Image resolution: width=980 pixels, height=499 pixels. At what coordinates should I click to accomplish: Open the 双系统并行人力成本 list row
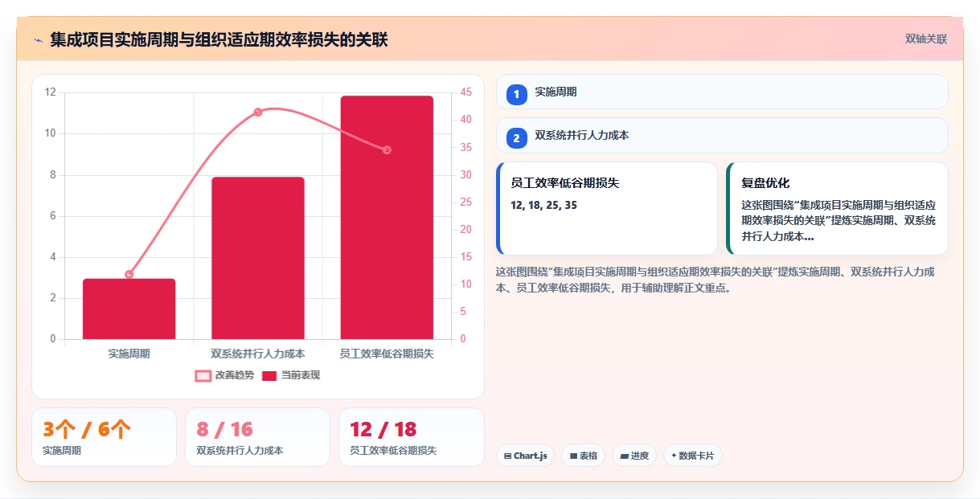722,135
